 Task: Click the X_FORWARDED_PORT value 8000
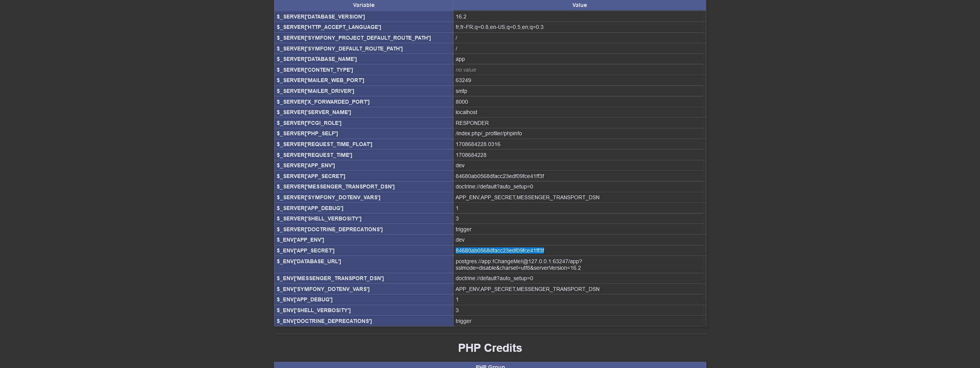461,102
